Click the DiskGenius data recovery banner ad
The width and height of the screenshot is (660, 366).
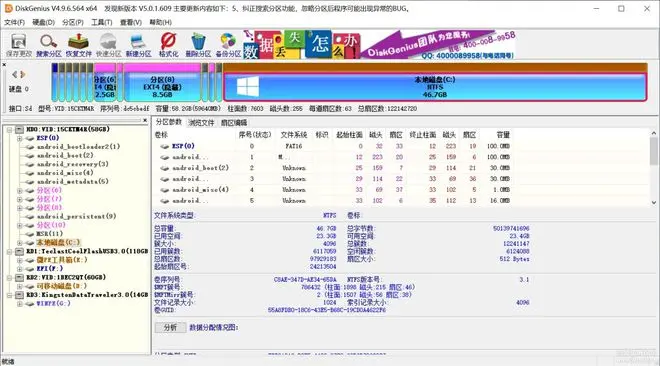tap(379, 44)
